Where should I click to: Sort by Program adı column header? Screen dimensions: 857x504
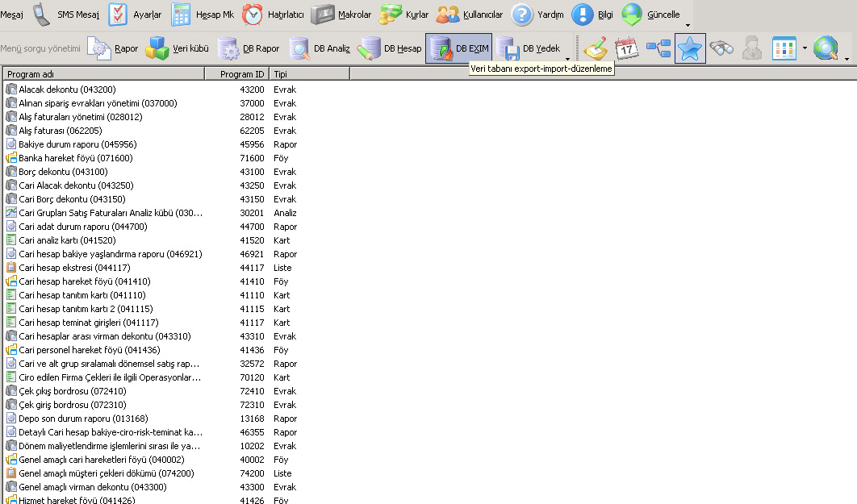point(104,73)
